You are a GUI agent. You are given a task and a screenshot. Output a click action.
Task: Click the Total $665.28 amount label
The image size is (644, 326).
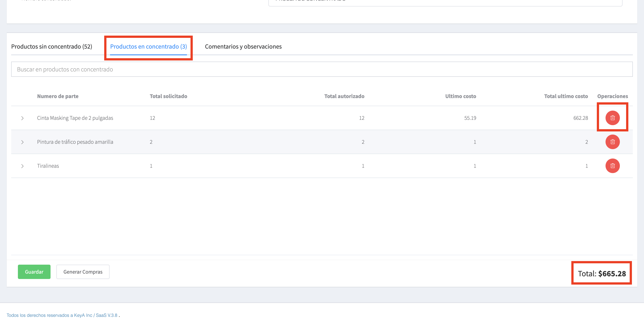click(602, 273)
